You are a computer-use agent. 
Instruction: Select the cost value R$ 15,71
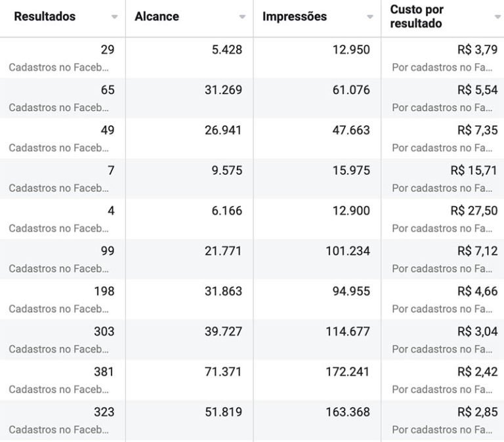(474, 171)
